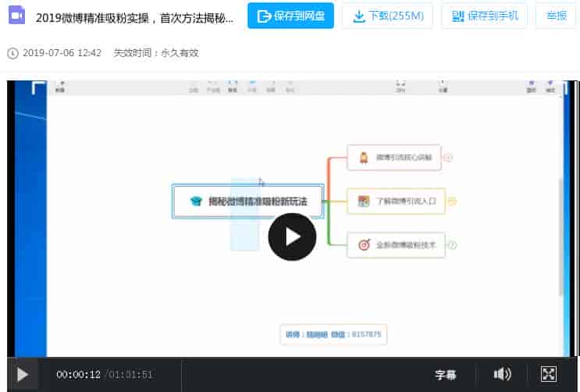Click the clock icon beside the share date

[12, 53]
